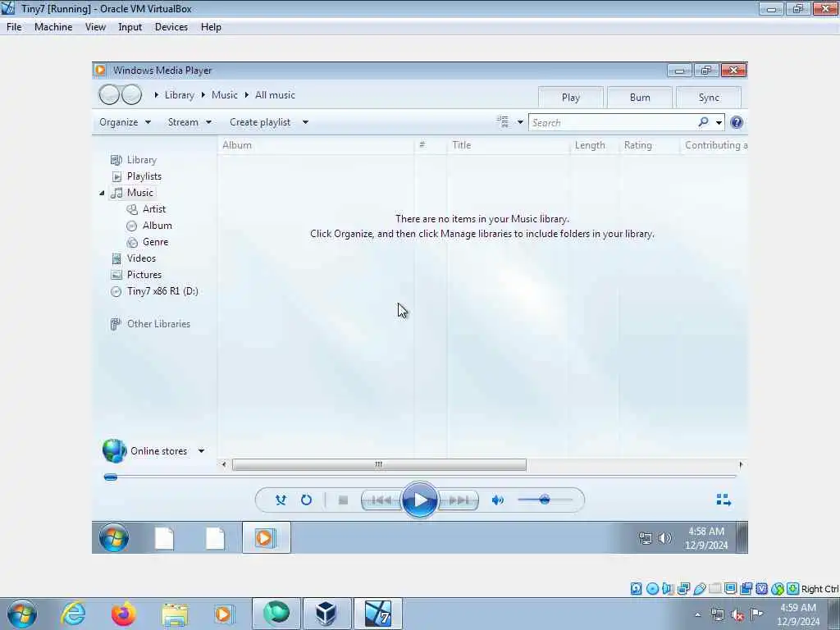
Task: Click Library in the breadcrumb path
Action: tap(179, 95)
